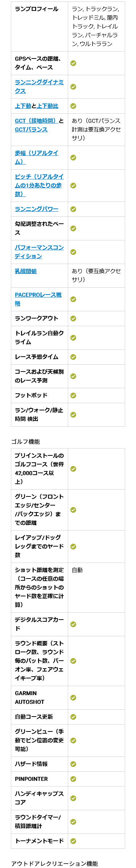Click the ゴルフ機能 section heading
Image resolution: width=136 pixels, height=868 pixels.
pos(25,442)
